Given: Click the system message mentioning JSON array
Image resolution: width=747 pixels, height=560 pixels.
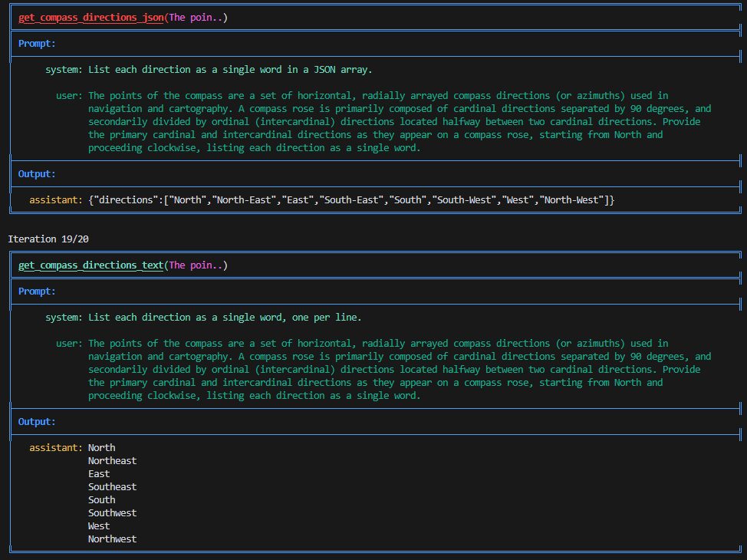Looking at the screenshot, I should tap(230, 70).
